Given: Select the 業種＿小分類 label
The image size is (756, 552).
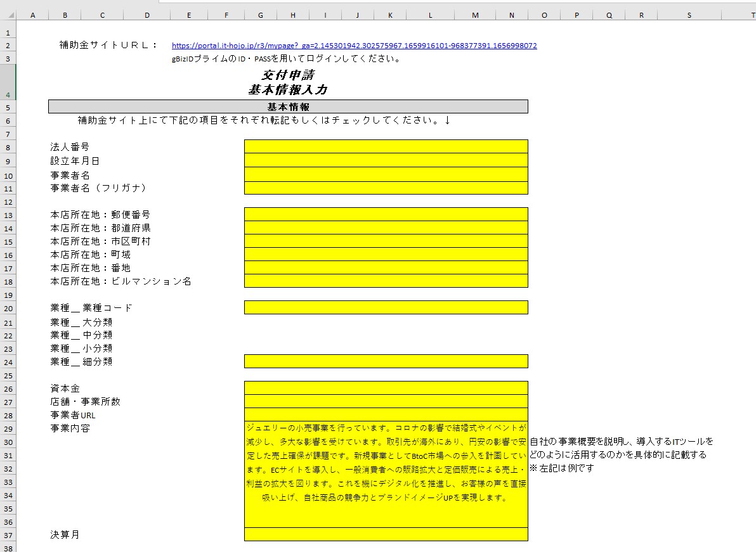Looking at the screenshot, I should click(81, 349).
